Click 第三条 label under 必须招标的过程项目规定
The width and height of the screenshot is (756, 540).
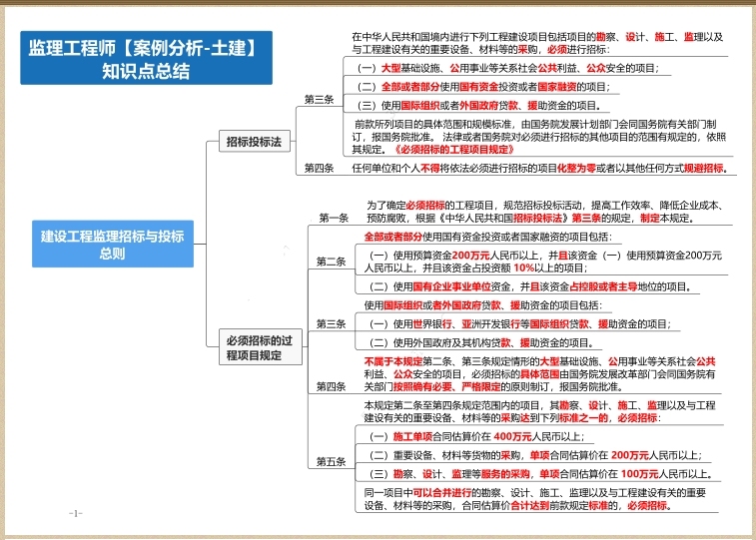pyautogui.click(x=331, y=323)
